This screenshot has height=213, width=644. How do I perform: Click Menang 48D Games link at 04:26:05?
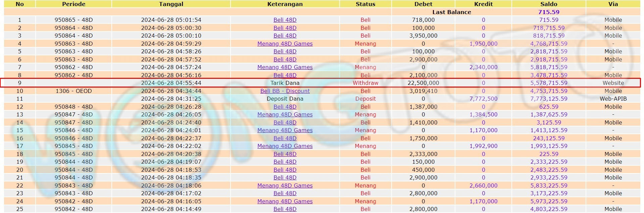[x=285, y=114]
